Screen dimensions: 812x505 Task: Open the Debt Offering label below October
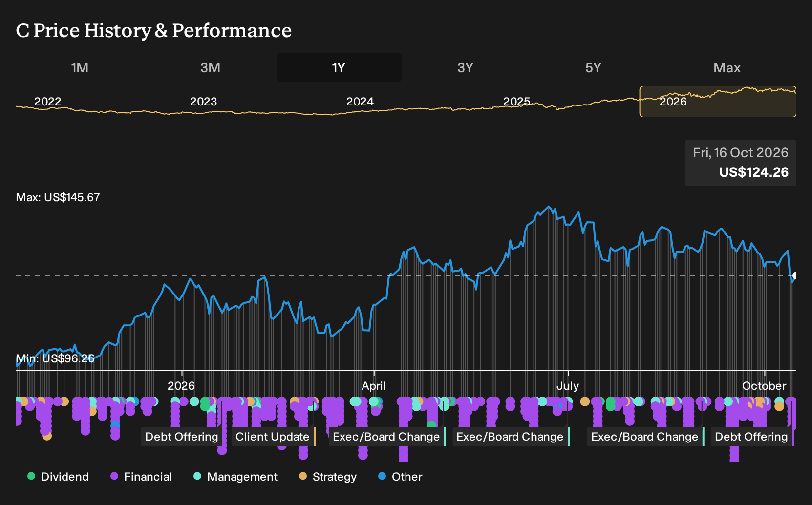pos(751,437)
